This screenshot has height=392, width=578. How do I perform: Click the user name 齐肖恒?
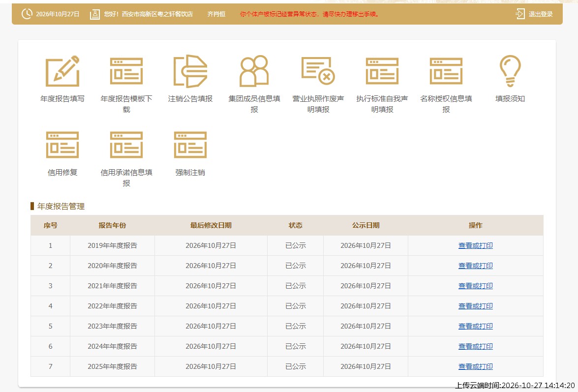(216, 14)
